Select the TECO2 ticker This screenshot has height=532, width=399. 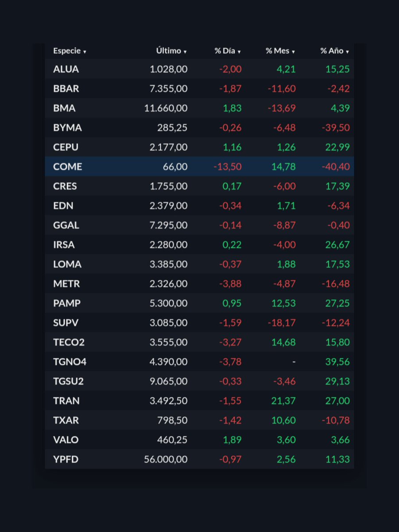tap(68, 342)
